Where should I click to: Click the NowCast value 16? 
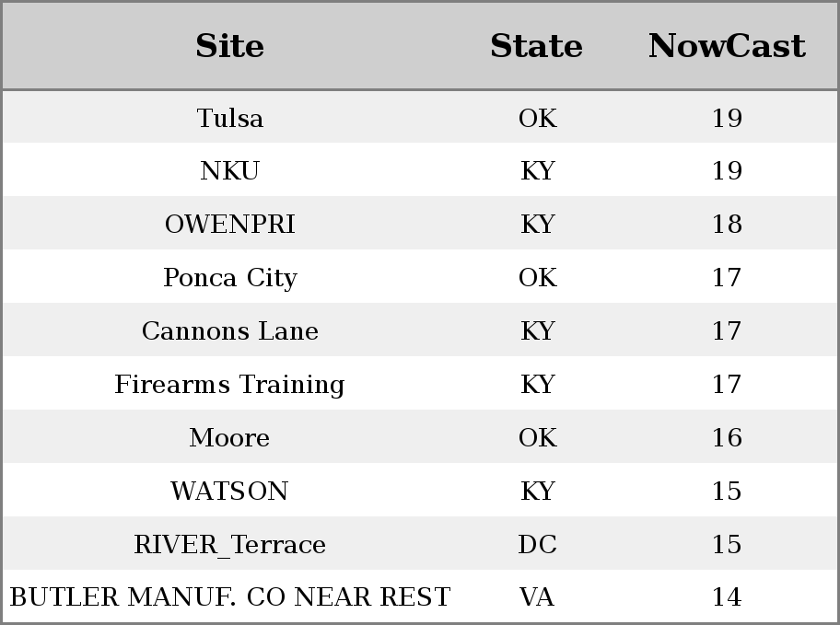[x=727, y=437]
